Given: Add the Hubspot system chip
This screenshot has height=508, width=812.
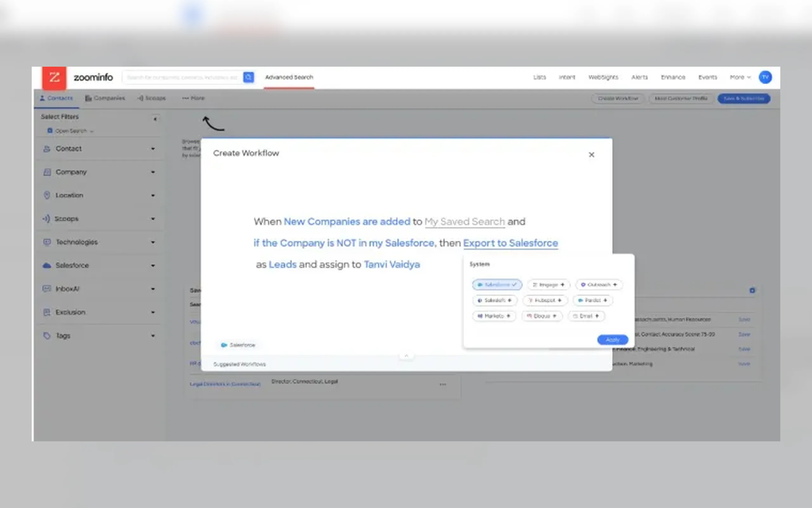Looking at the screenshot, I should pyautogui.click(x=545, y=300).
